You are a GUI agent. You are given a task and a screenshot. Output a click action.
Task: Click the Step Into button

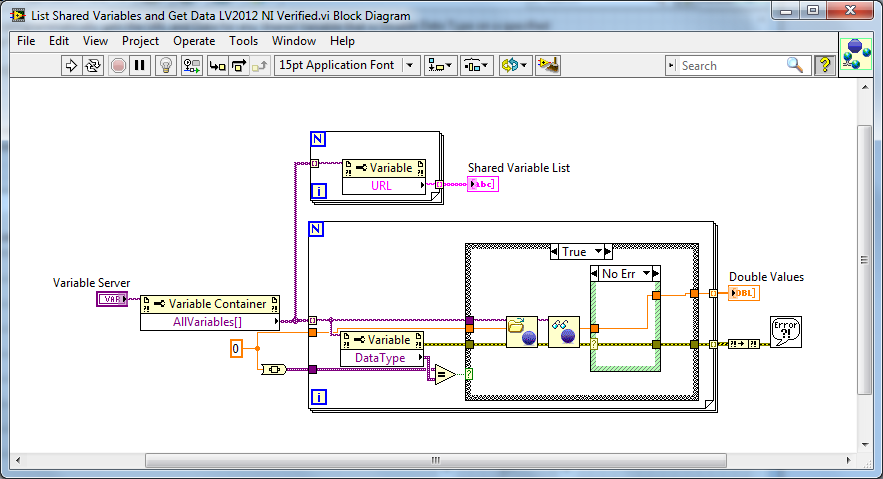pyautogui.click(x=217, y=65)
